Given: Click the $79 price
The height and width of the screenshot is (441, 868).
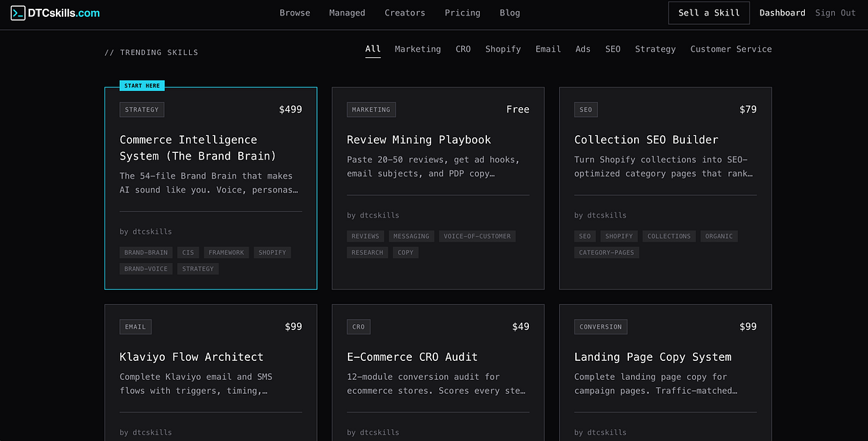Looking at the screenshot, I should [748, 110].
